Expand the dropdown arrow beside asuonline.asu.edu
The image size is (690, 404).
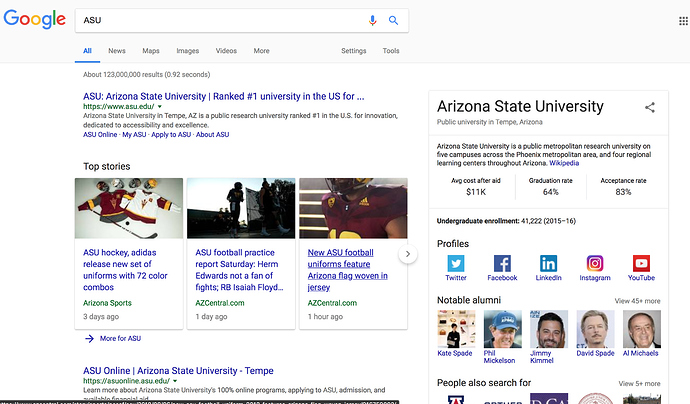[x=175, y=381]
